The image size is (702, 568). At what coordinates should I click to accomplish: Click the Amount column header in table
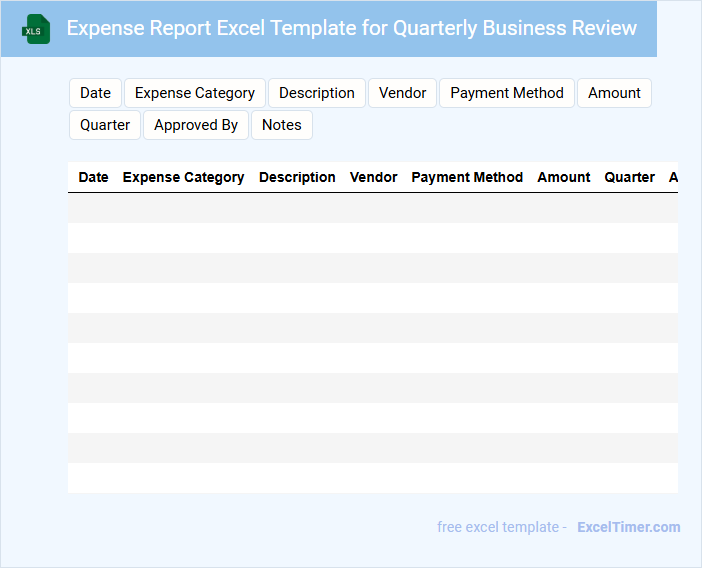click(563, 177)
